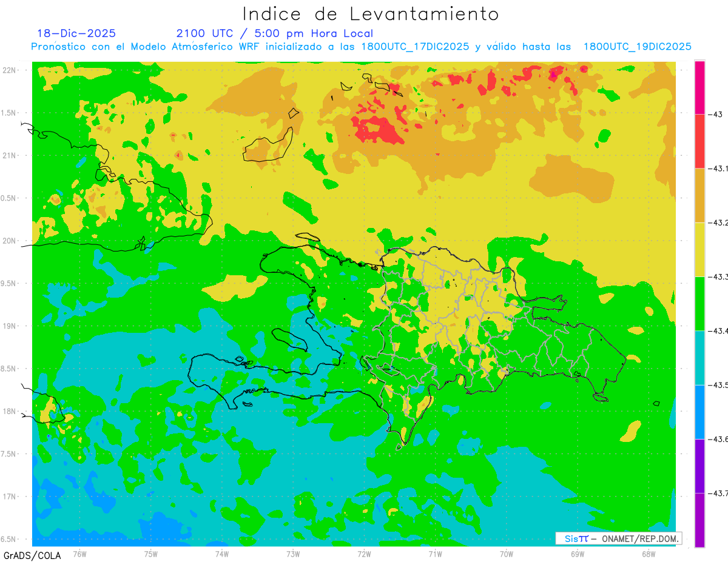The height and width of the screenshot is (562, 728).
Task: Click the '68W' longitude label
Action: click(x=649, y=554)
